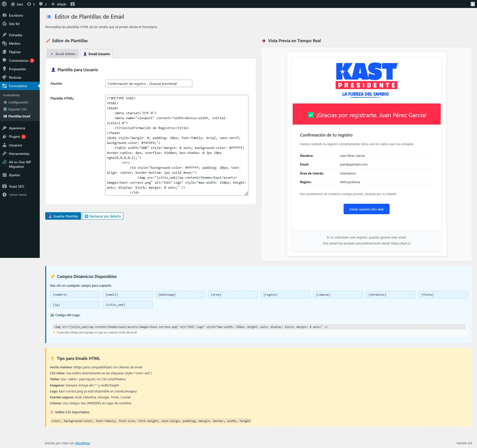The width and height of the screenshot is (477, 448).
Task: Click inside the Asunto subject field
Action: point(149,84)
